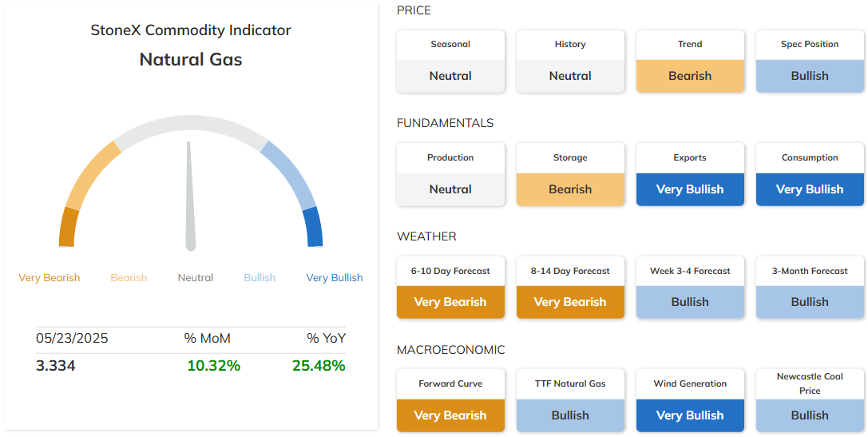868x437 pixels.
Task: Click the light orange Bearish gauge segment
Action: click(x=90, y=174)
